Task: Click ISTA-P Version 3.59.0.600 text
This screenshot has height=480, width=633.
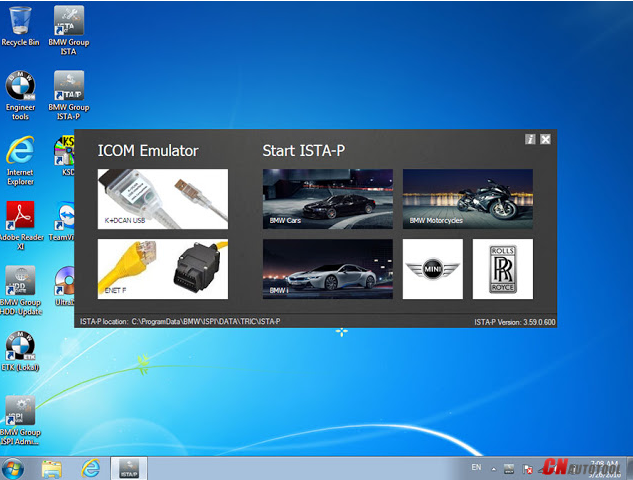Action: click(x=515, y=322)
